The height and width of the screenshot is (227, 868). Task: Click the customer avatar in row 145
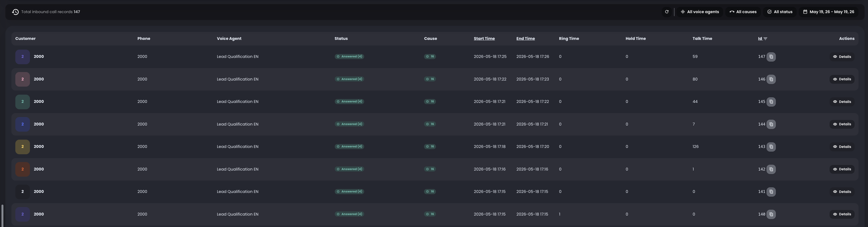(x=23, y=102)
